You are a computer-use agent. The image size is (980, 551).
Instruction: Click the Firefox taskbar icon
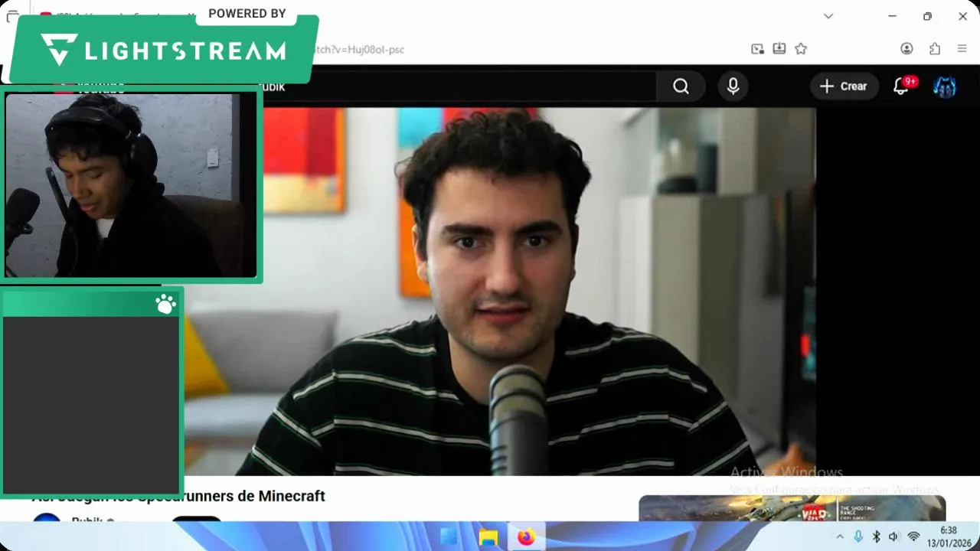click(x=526, y=537)
